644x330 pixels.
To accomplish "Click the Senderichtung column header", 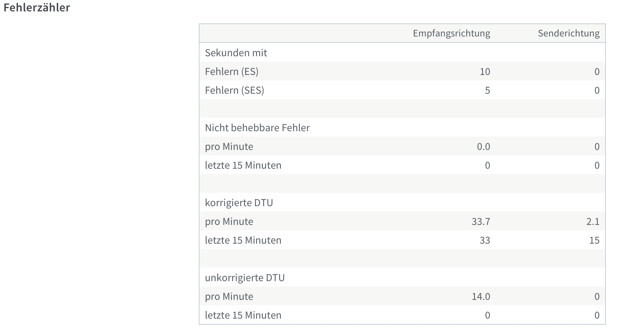I will [568, 33].
